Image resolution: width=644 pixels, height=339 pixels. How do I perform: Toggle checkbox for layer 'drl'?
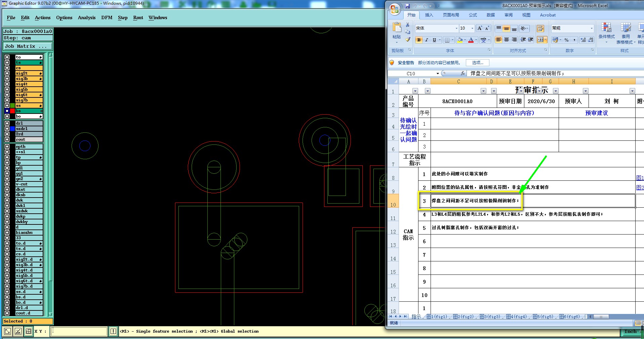[7, 123]
